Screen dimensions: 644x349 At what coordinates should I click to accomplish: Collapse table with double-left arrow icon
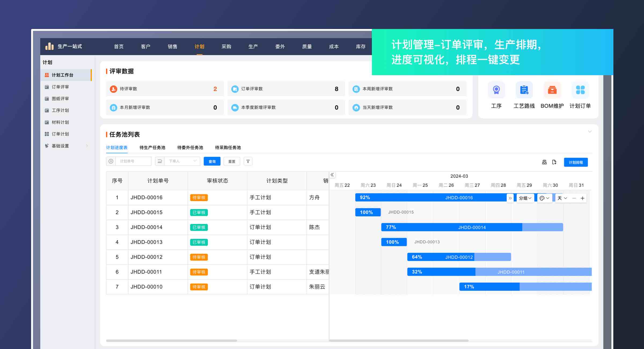coord(332,175)
